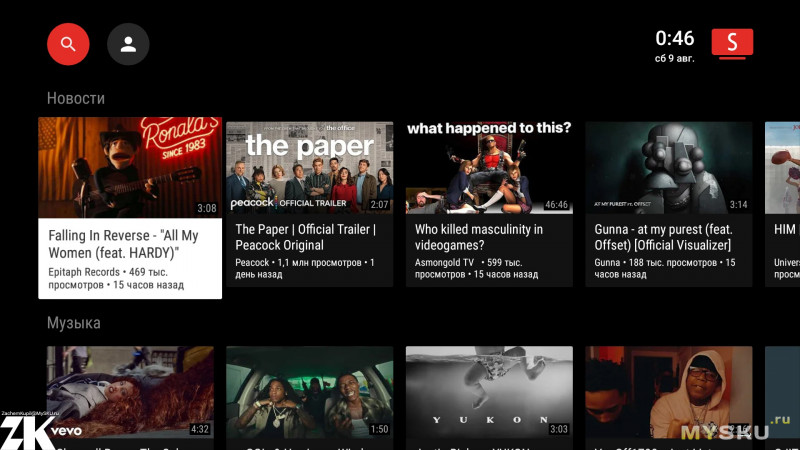The image size is (800, 450).
Task: Open the 'what happened to this?' thumbnail
Action: pos(489,167)
